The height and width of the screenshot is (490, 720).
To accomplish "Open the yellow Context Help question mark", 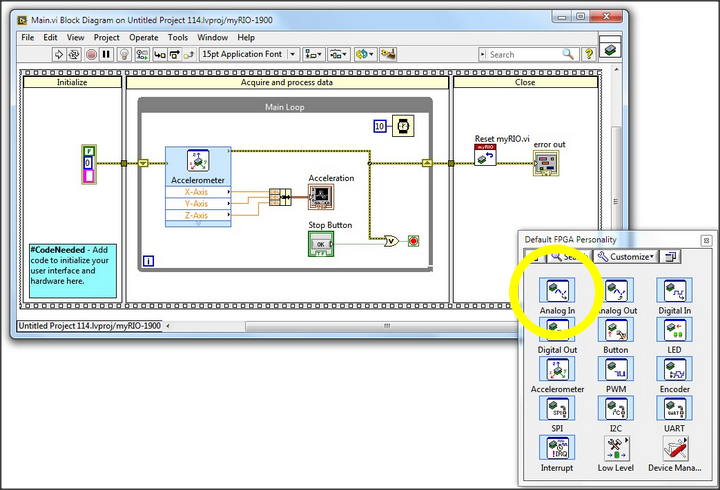I will (588, 54).
